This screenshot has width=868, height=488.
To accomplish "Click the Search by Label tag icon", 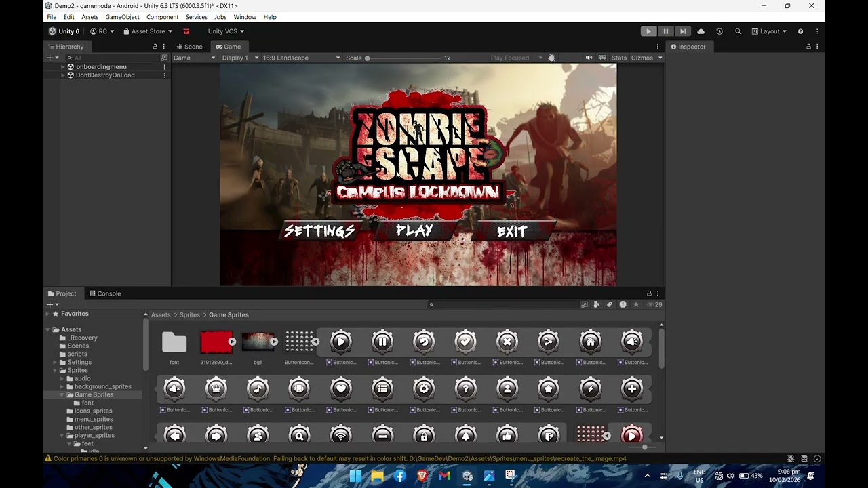I will (x=609, y=305).
